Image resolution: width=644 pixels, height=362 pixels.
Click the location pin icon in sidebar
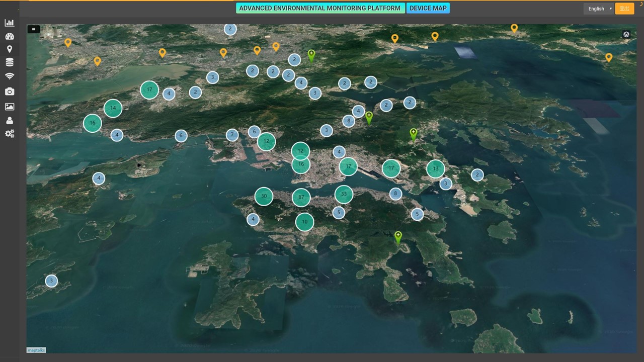[10, 48]
